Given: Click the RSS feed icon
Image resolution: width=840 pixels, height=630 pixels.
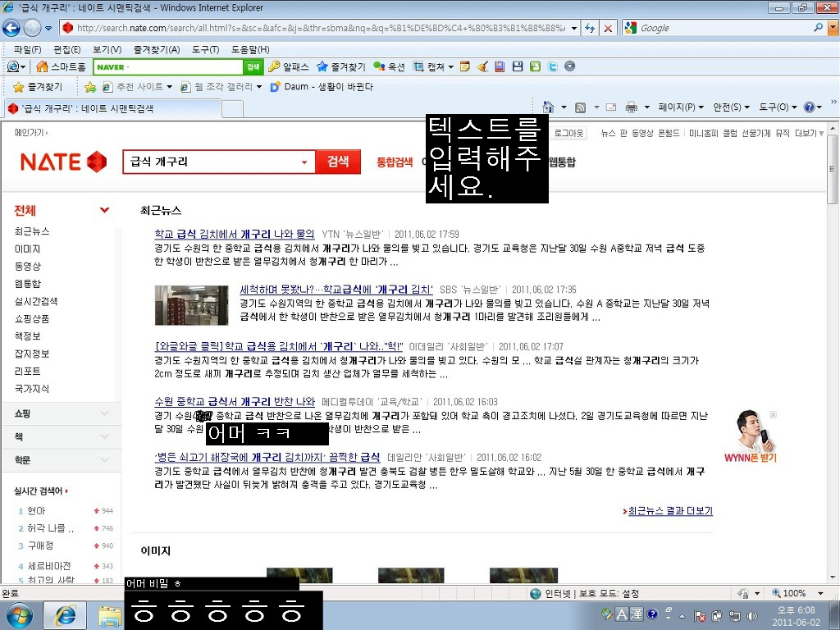Looking at the screenshot, I should click(580, 107).
